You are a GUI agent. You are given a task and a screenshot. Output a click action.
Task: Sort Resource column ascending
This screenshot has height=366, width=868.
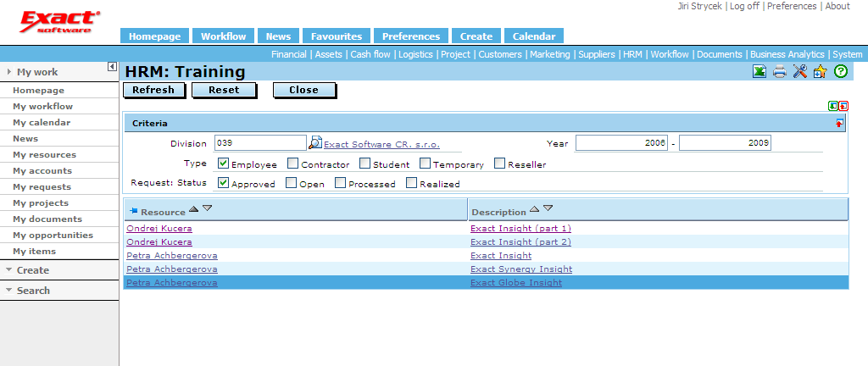pyautogui.click(x=193, y=208)
